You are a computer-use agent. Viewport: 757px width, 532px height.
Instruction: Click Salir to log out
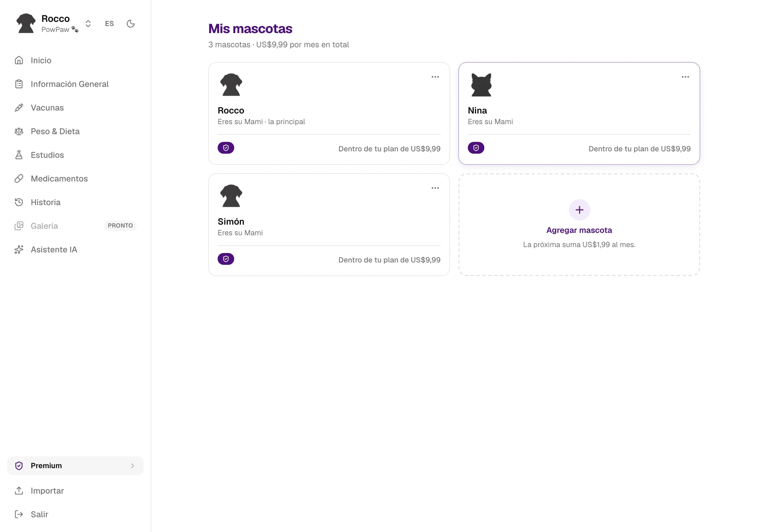[x=75, y=514]
